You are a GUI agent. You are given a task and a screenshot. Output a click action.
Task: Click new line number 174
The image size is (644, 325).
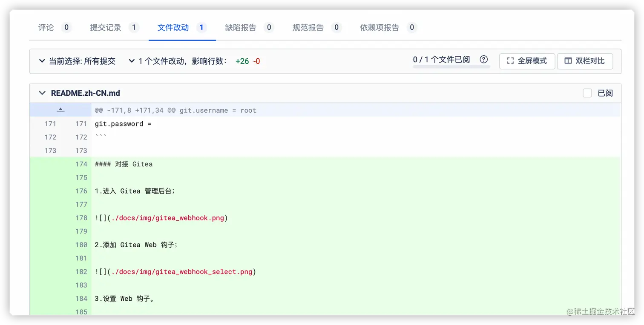tap(81, 164)
